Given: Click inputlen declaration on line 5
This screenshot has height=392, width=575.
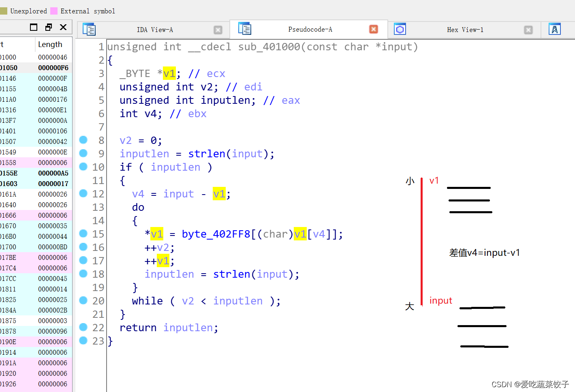Looking at the screenshot, I should [225, 100].
